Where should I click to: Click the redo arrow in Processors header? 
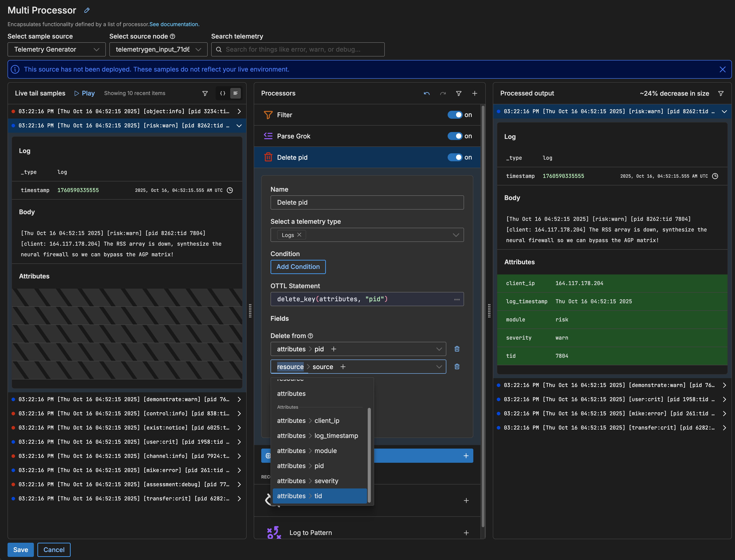click(443, 93)
